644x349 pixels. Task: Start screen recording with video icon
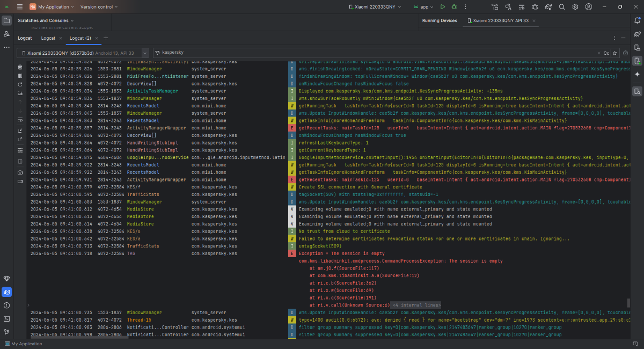[20, 181]
